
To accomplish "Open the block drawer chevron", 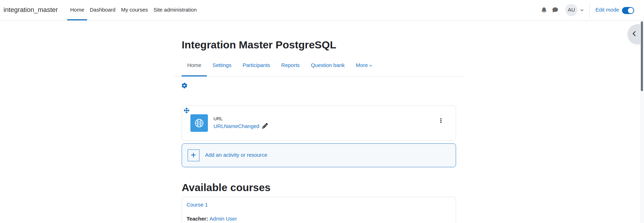I will click(x=634, y=34).
